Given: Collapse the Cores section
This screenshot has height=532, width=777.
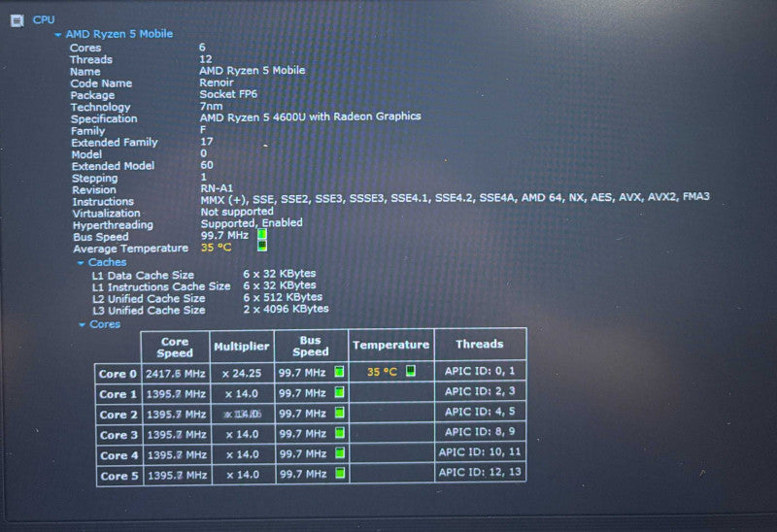Looking at the screenshot, I should [82, 325].
